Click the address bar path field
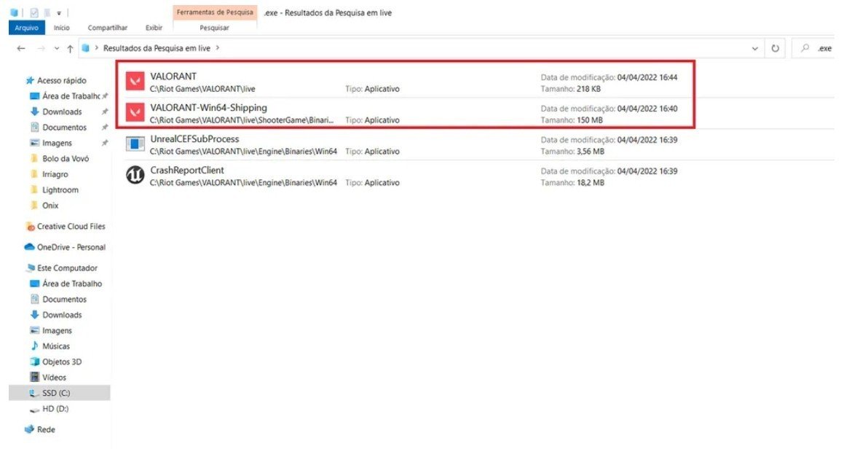 pos(421,48)
